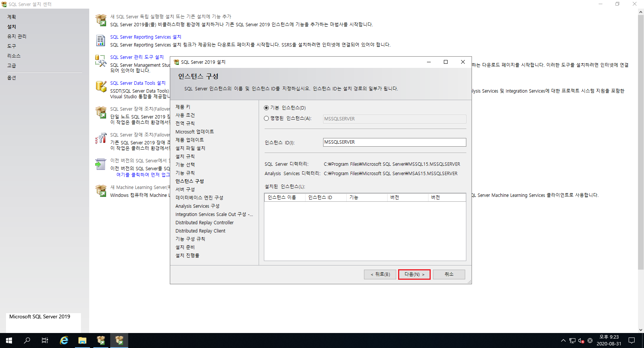The height and width of the screenshot is (348, 644).
Task: Click the SQL Server Reporting Services setup icon
Action: point(101,40)
